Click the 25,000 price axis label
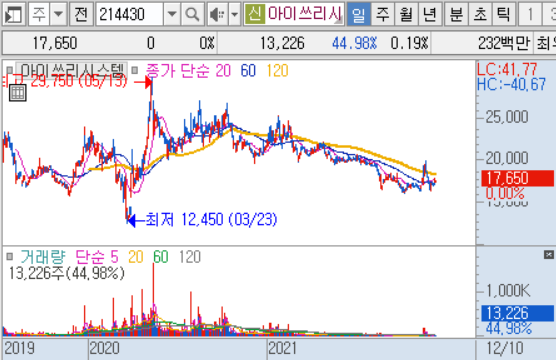 pos(507,117)
